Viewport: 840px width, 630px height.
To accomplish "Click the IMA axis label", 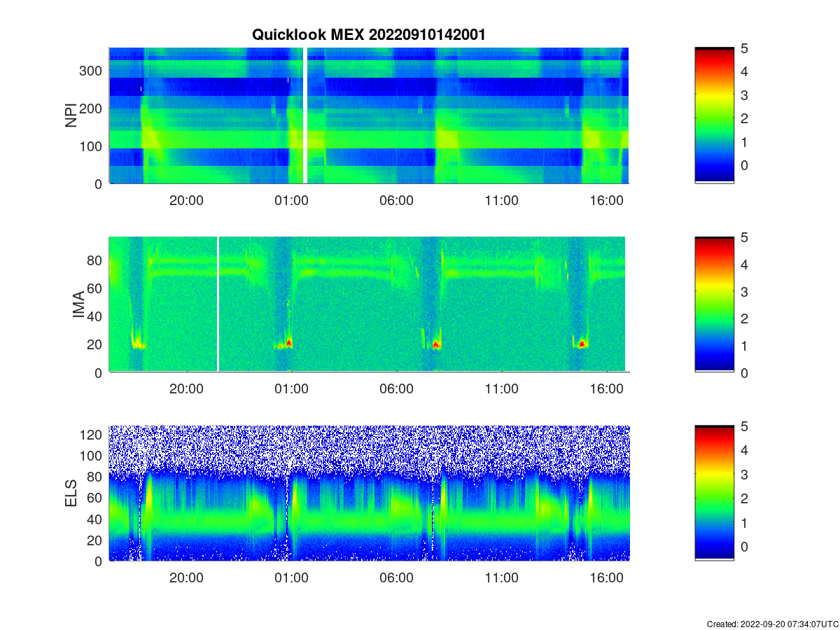I will (x=78, y=304).
